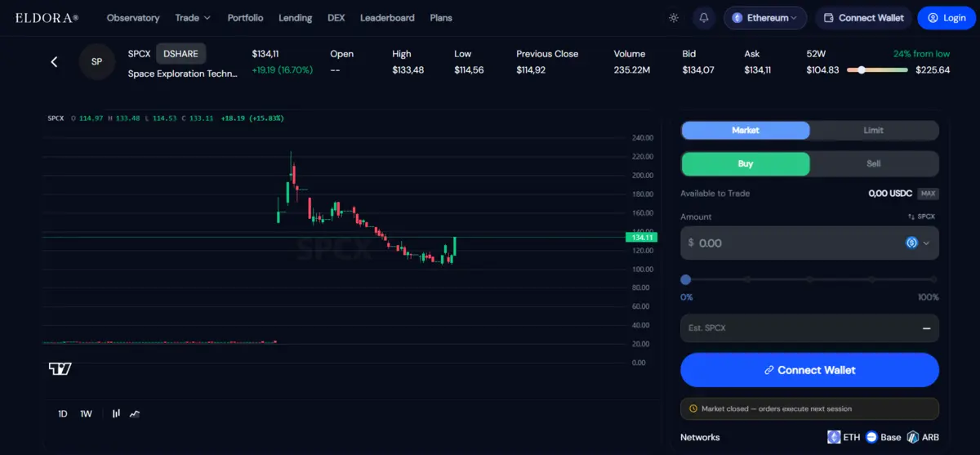Click the '0,00 USDC' available balance
Viewport: 980px width, 455px height.
889,194
